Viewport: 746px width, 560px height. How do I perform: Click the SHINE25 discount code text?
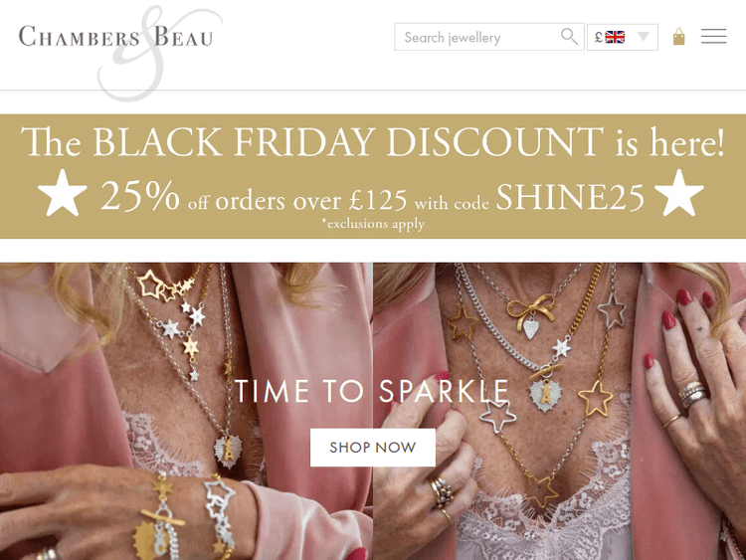[x=570, y=197]
